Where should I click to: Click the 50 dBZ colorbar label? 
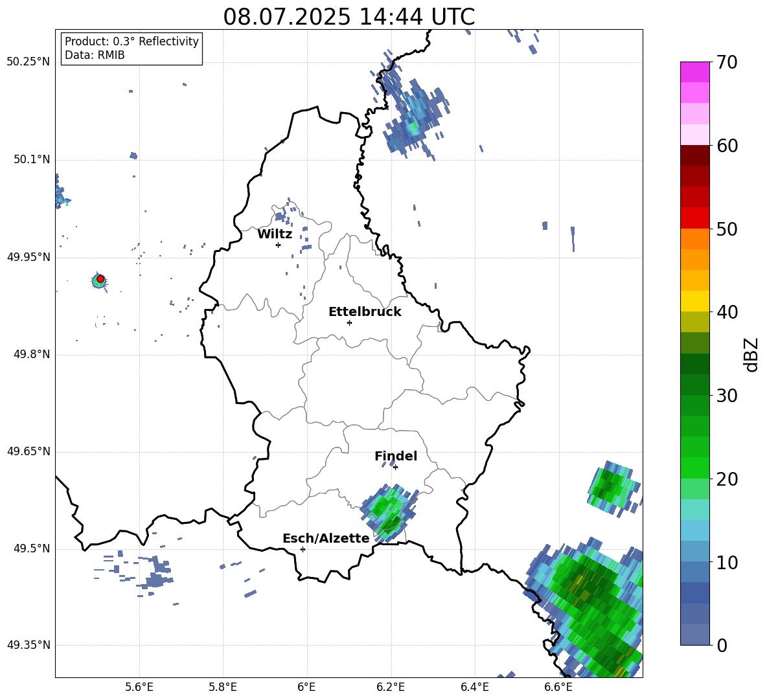726,229
